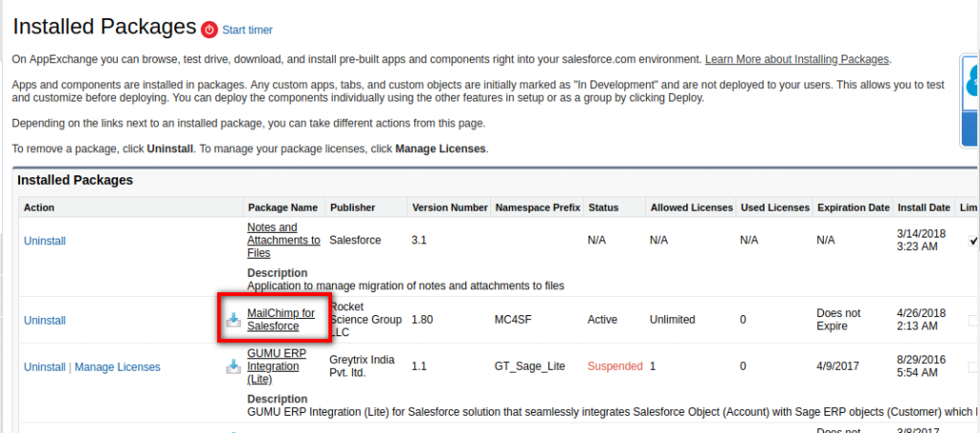Toggle limit checkbox in Notes and Attachments row
The image size is (980, 433).
[973, 240]
